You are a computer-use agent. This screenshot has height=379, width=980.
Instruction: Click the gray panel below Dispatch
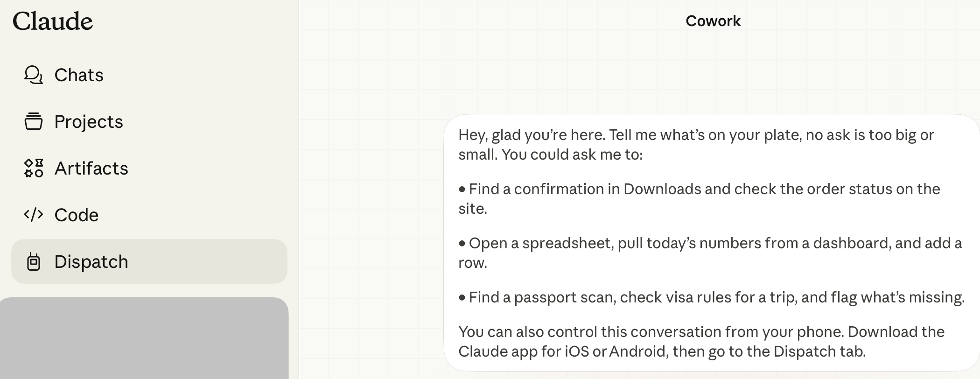click(144, 338)
